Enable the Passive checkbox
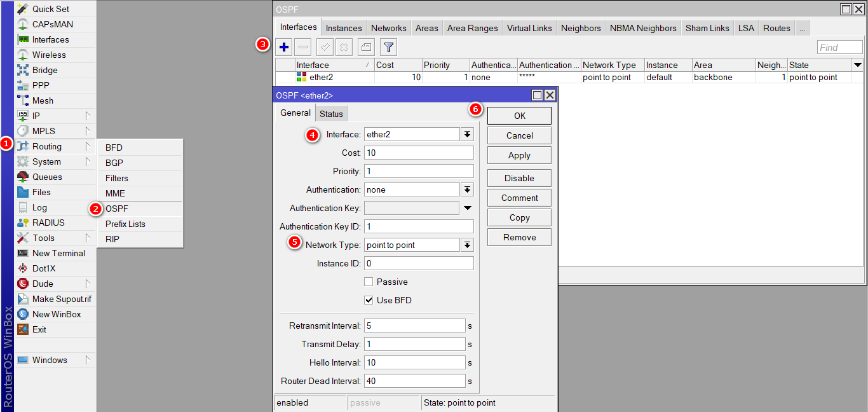This screenshot has height=412, width=868. pyautogui.click(x=369, y=282)
